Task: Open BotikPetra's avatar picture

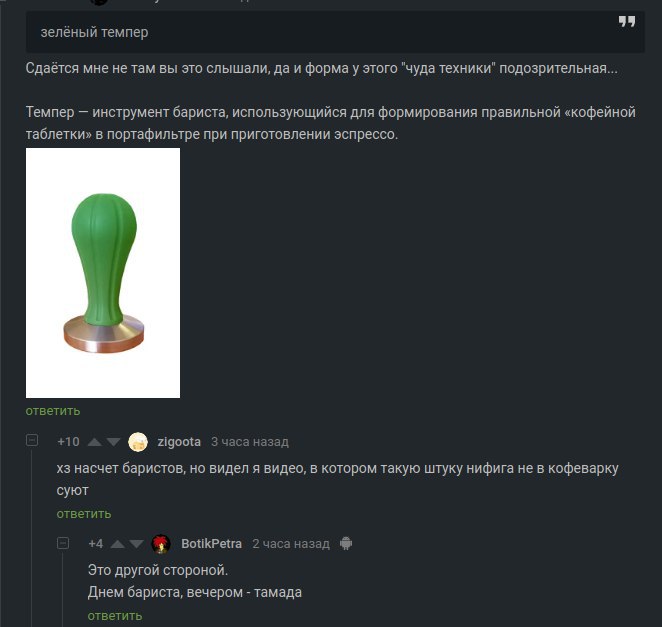Action: 161,544
